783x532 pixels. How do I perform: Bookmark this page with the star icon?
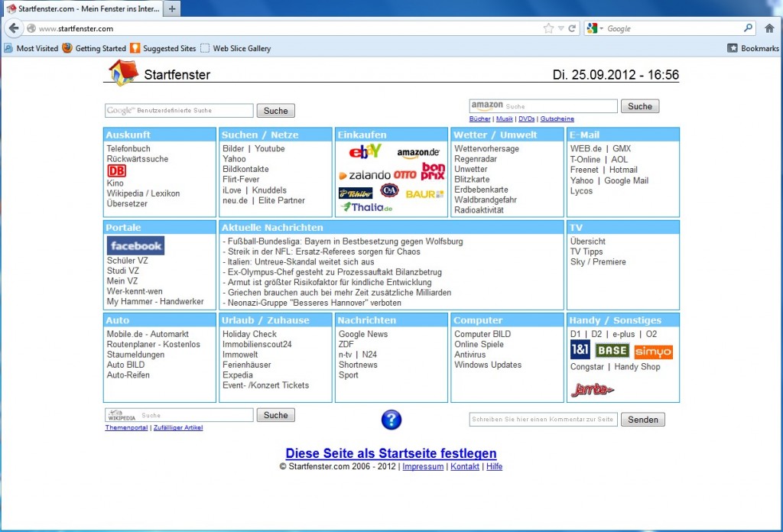pos(548,28)
